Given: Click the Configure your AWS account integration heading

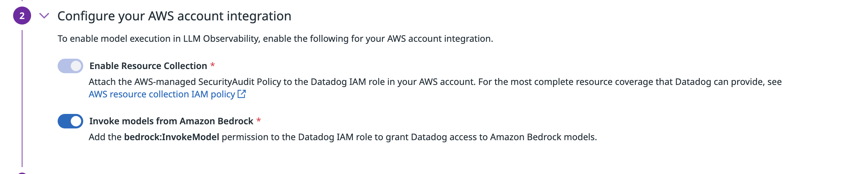Looking at the screenshot, I should coord(174,16).
